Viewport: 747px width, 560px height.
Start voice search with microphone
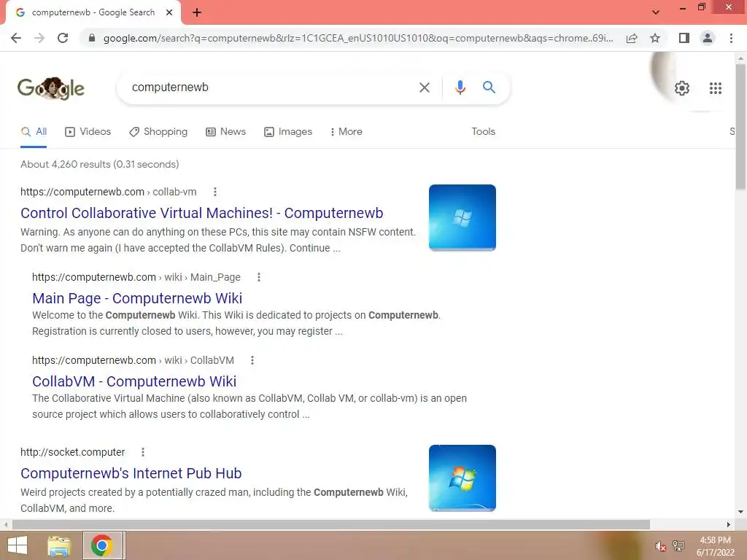(460, 87)
